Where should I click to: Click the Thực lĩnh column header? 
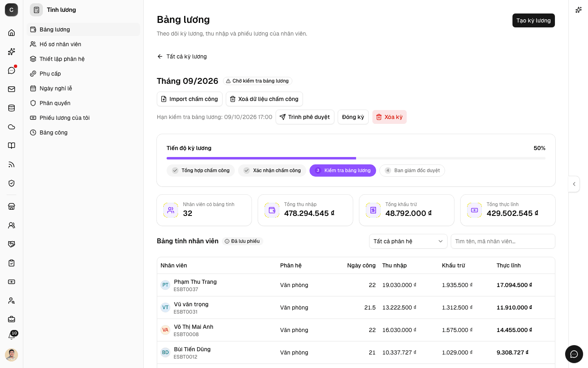point(508,265)
